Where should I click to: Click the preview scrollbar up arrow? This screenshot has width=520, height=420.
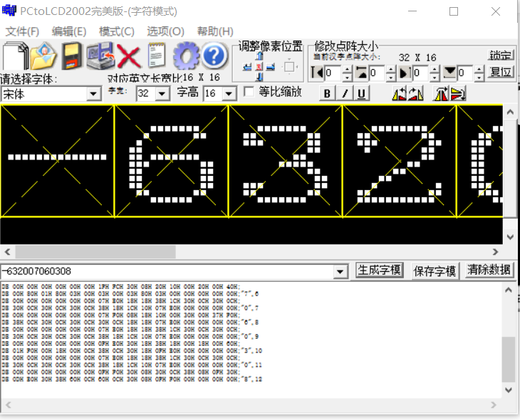click(x=510, y=112)
